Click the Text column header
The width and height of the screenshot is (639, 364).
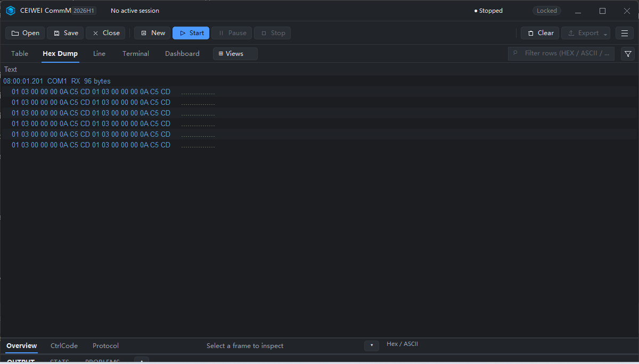point(11,70)
